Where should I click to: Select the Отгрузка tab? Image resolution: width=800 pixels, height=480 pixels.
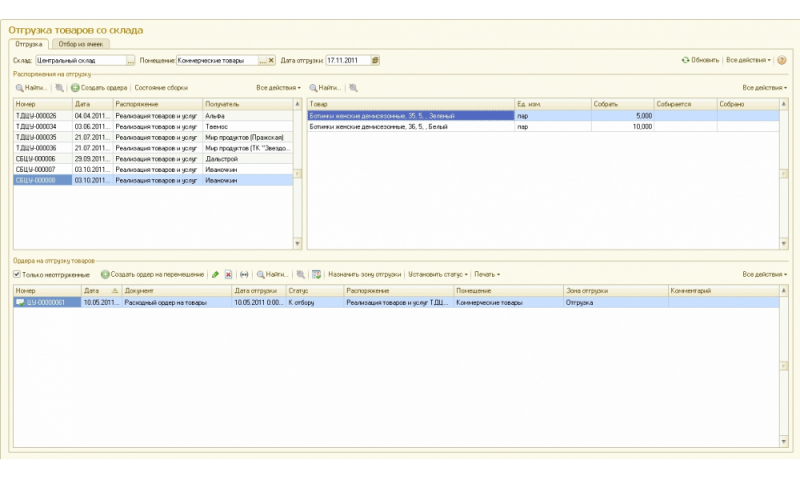click(x=29, y=44)
